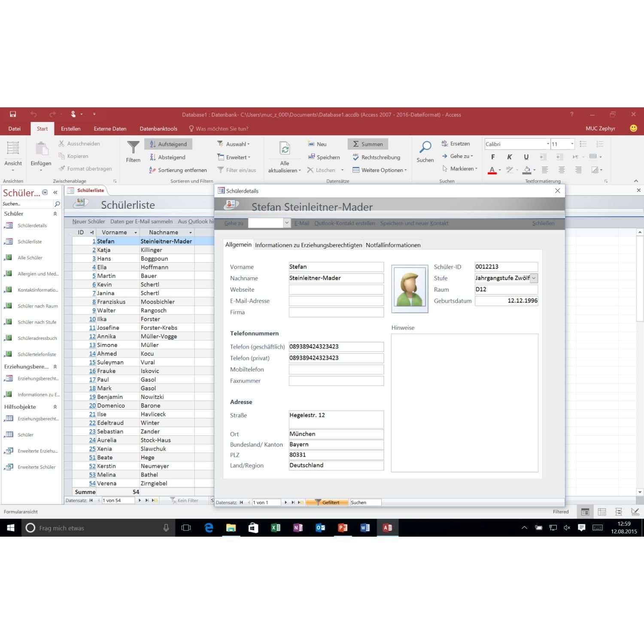
Task: Open the Word icon in the taskbar
Action: click(365, 528)
